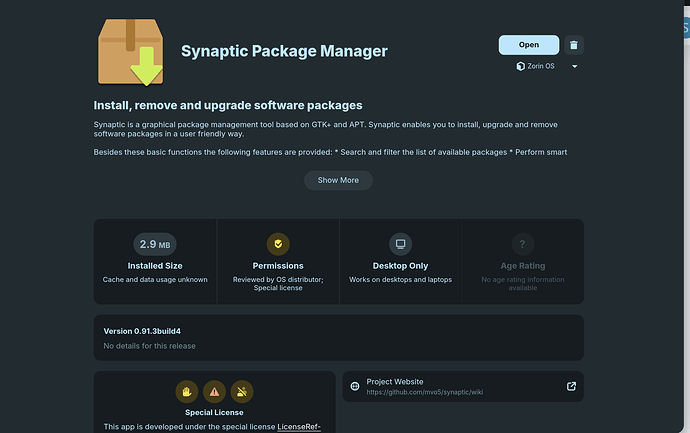
Task: Open Synaptic Package Manager with Open button
Action: pos(529,45)
